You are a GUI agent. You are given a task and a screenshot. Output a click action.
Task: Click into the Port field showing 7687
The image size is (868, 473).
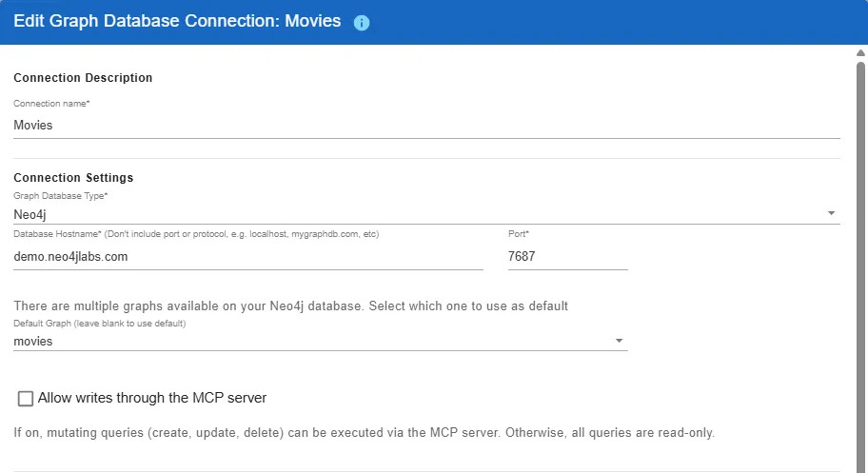(567, 256)
